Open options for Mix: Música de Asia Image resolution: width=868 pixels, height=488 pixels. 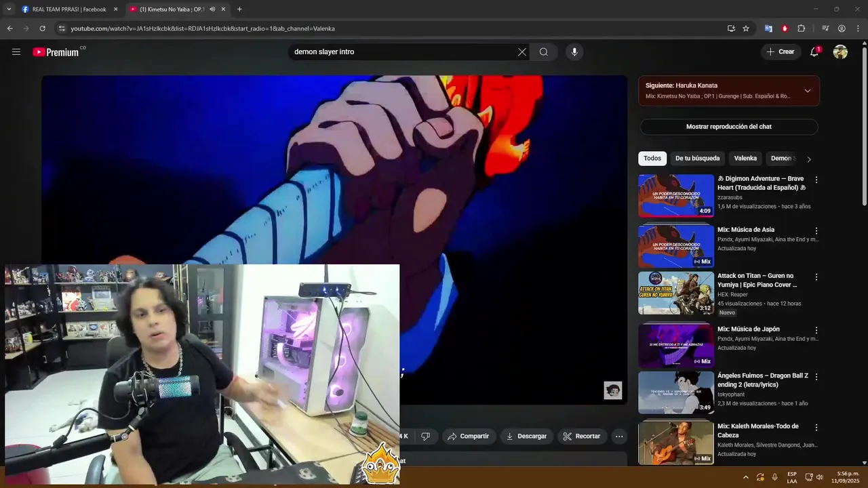[816, 231]
